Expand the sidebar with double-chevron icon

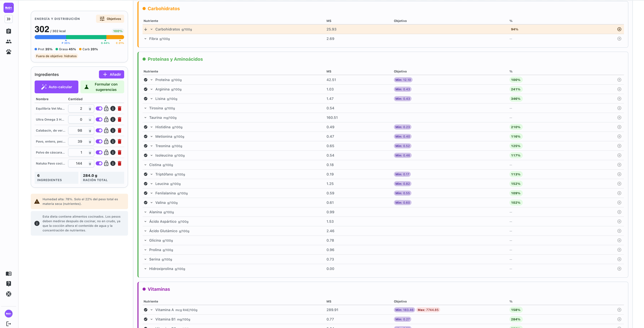click(9, 19)
